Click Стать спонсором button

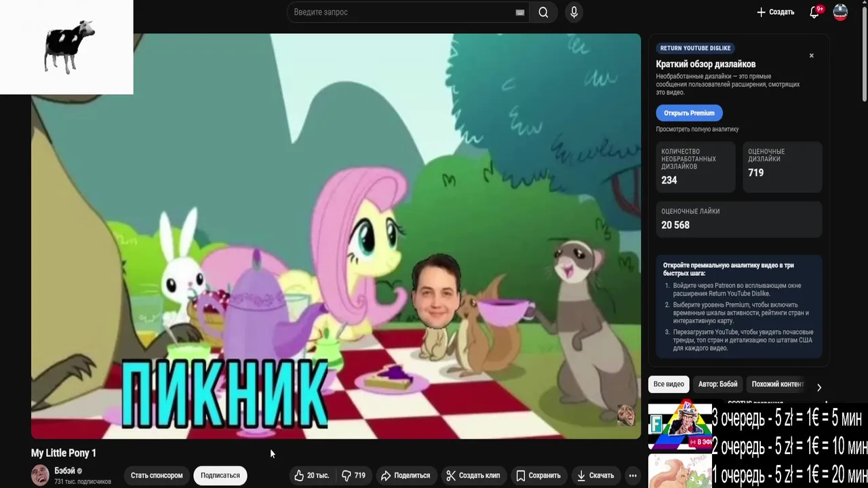[157, 476]
